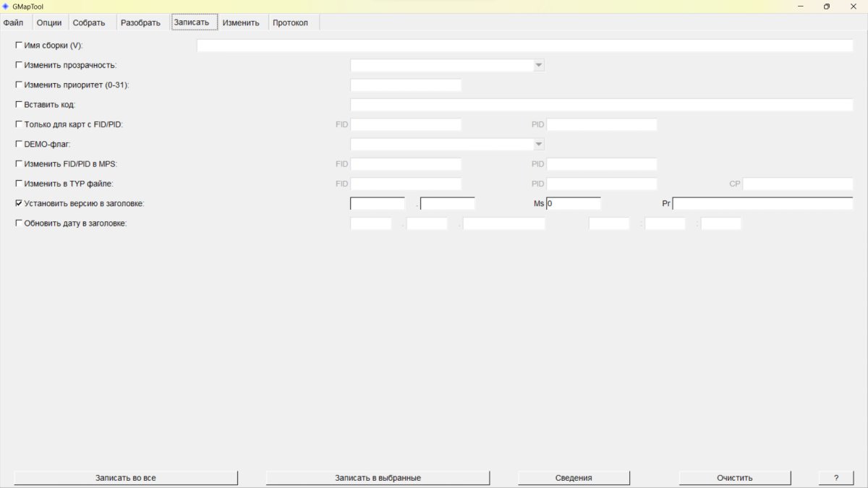Expand the Изменить прозрачность dropdown
The width and height of the screenshot is (868, 488).
point(538,65)
